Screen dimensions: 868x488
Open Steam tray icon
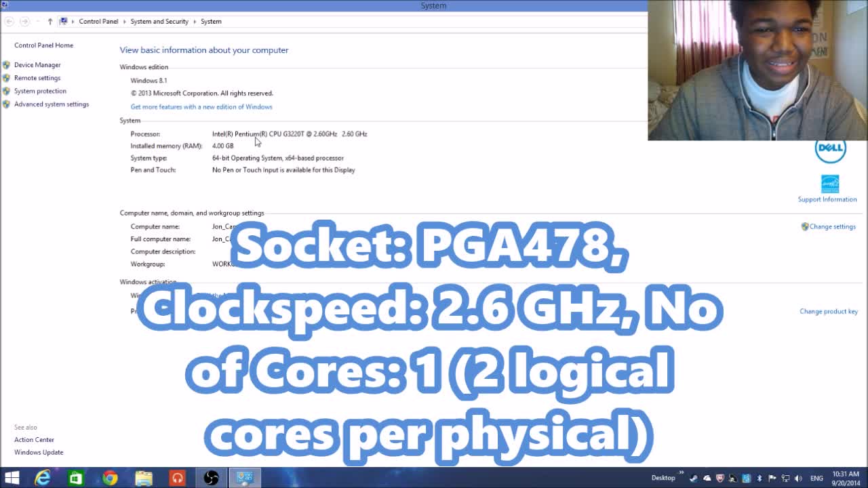click(693, 479)
